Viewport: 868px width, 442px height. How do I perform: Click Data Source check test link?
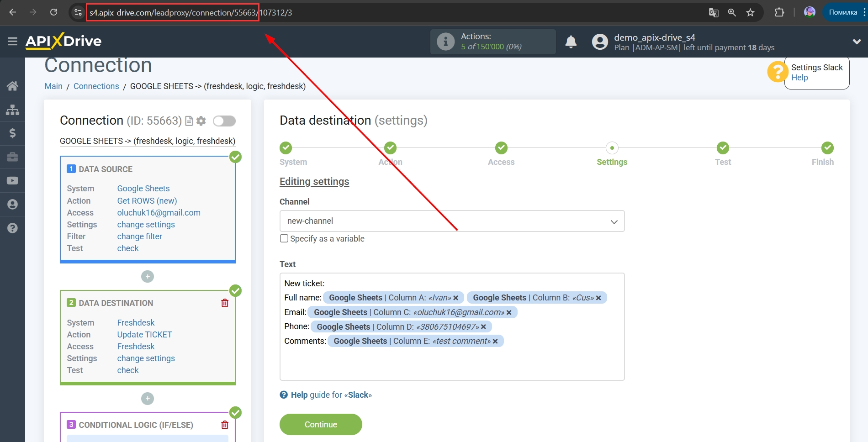pos(128,248)
